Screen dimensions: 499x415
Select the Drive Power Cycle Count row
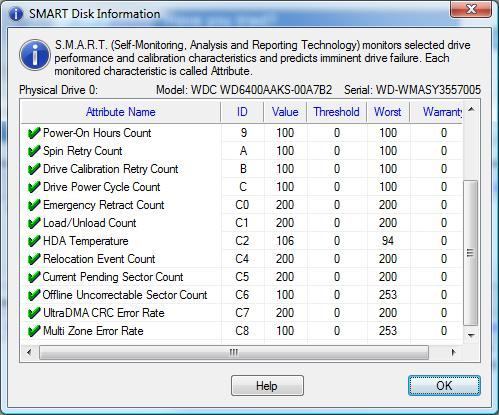click(242, 187)
